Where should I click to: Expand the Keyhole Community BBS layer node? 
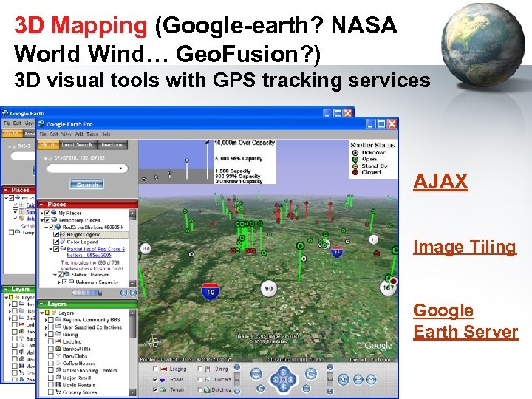[x=46, y=320]
